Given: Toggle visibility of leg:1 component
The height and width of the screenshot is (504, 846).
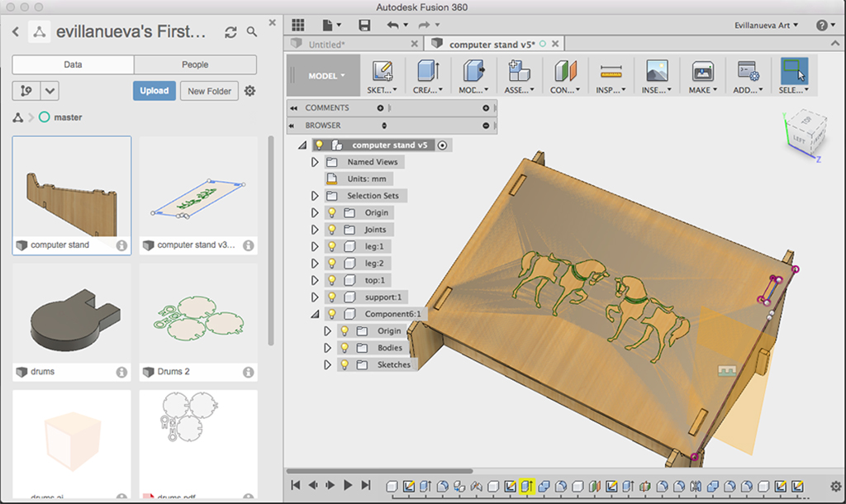Looking at the screenshot, I should click(x=332, y=246).
